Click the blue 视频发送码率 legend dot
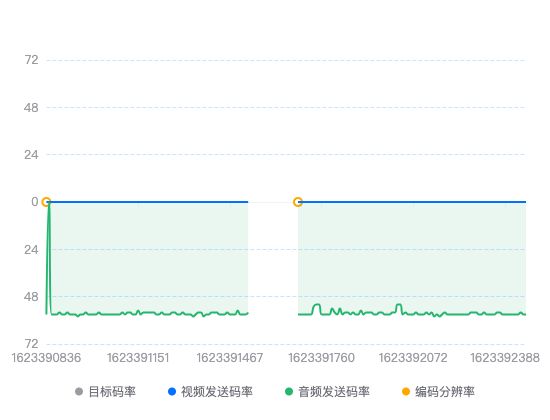Screen dimensions: 550x420 (172, 392)
